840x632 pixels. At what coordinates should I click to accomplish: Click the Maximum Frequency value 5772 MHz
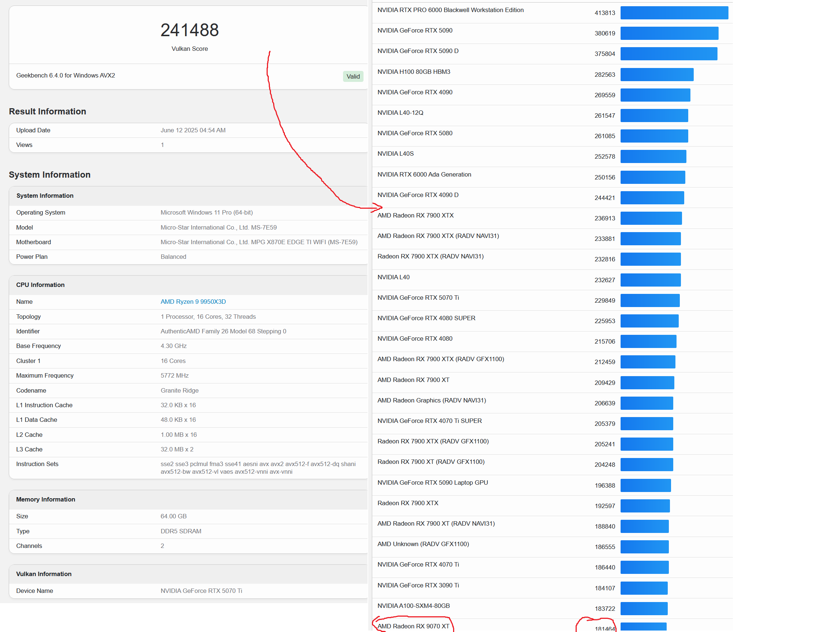click(x=174, y=375)
